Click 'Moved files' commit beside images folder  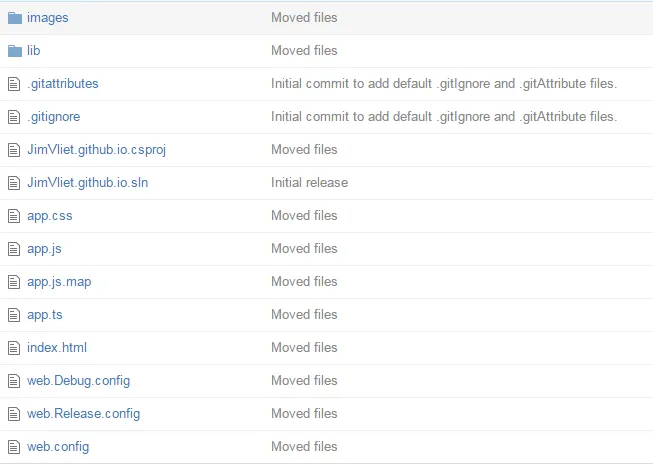pos(304,18)
